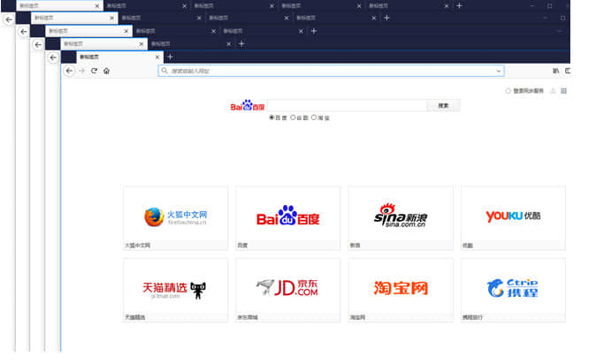Close the active tab of the front window
The image size is (596, 364).
pos(157,57)
